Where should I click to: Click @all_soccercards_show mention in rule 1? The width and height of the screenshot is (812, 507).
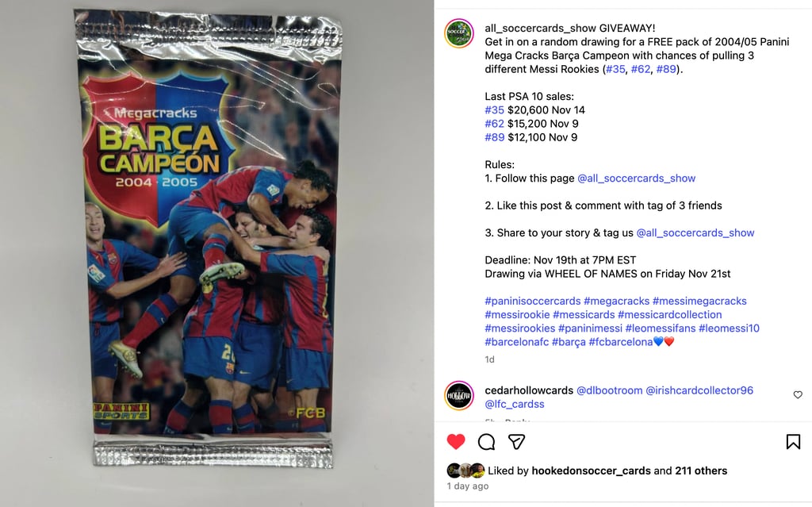(x=636, y=179)
